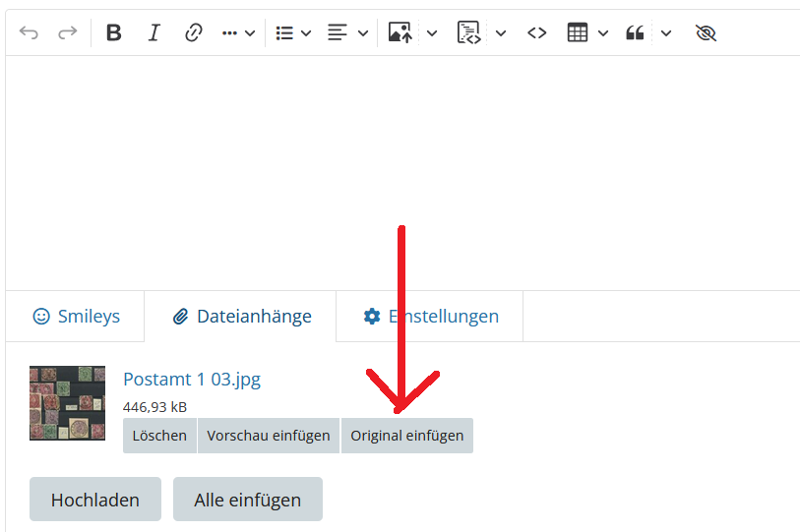
Task: Click the undo arrow in toolbar
Action: (29, 33)
